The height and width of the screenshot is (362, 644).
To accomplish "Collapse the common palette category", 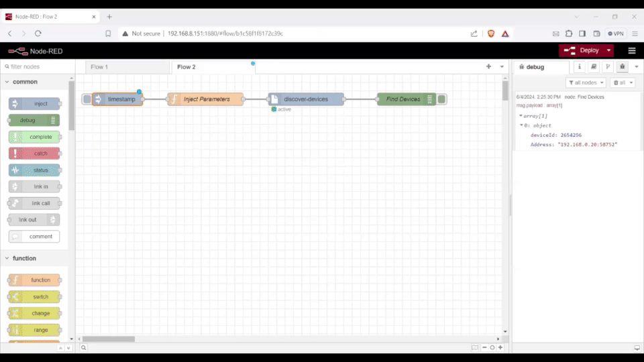I will (x=7, y=82).
